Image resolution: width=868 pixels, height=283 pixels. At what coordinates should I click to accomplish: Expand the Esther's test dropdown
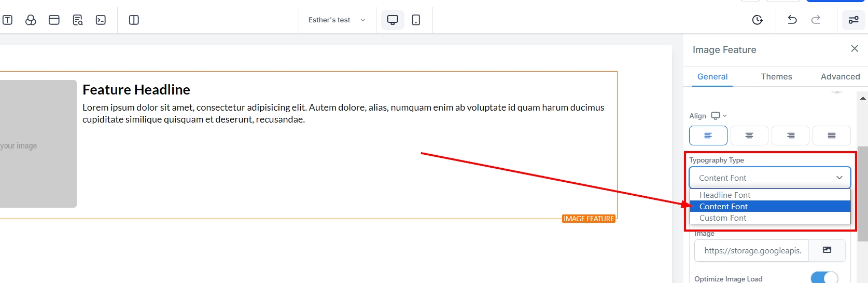click(x=337, y=20)
